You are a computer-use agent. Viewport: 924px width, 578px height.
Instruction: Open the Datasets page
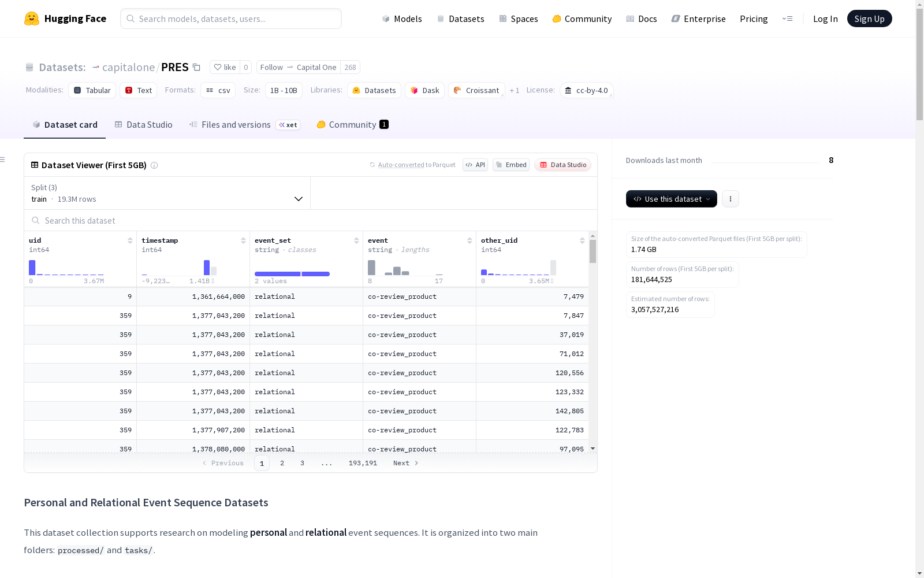pos(460,18)
